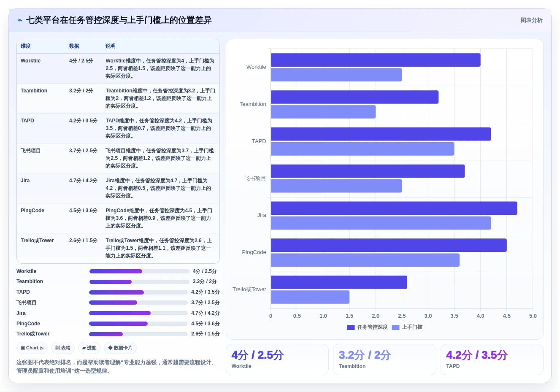Screen dimensions: 560x392
Task: Click the Jira label on the chart axis
Action: click(262, 215)
